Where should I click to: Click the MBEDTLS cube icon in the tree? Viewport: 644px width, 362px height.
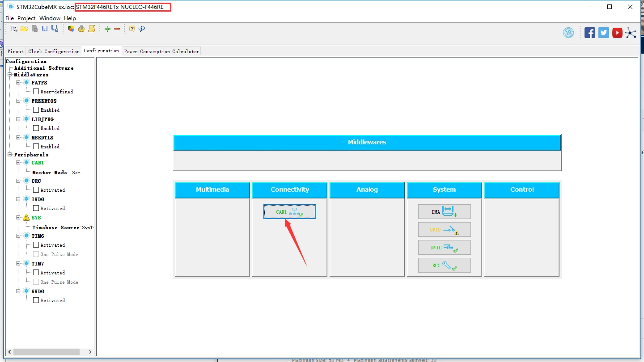click(26, 138)
